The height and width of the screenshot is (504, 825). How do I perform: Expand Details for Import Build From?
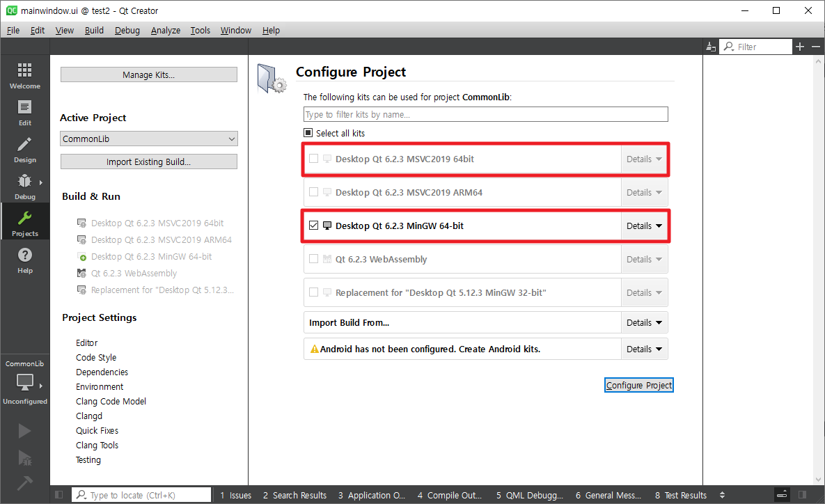coord(644,322)
